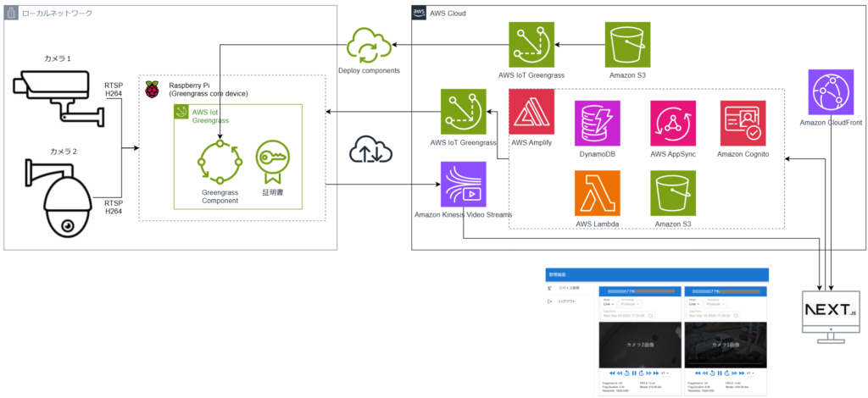Open the x1 speed dropdown under カメラ1 video
Image resolution: width=868 pixels, height=398 pixels.
[x=751, y=373]
